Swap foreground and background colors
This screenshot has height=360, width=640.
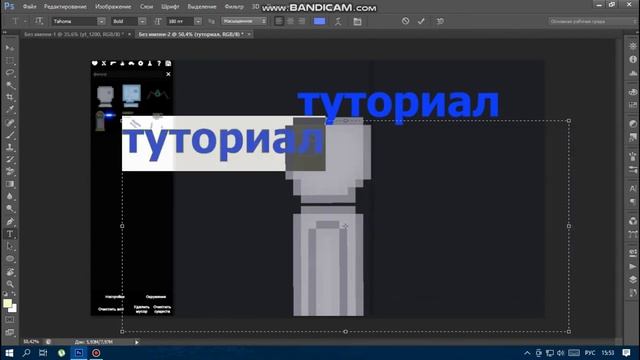point(13,294)
